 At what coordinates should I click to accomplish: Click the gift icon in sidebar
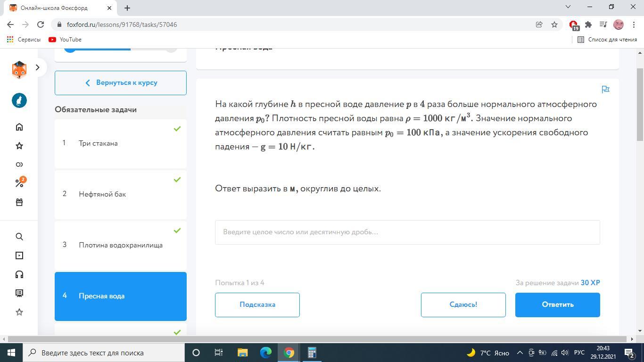[19, 202]
